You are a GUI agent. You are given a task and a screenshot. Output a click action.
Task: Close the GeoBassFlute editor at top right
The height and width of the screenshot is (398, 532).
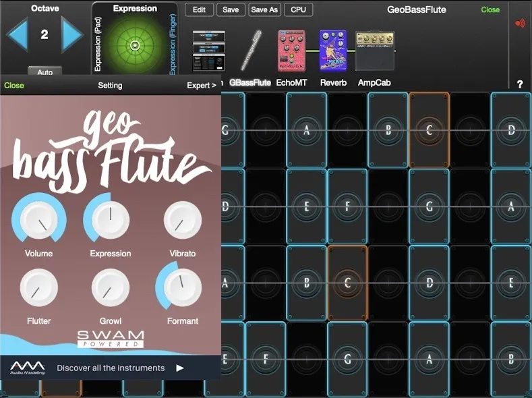click(x=490, y=9)
